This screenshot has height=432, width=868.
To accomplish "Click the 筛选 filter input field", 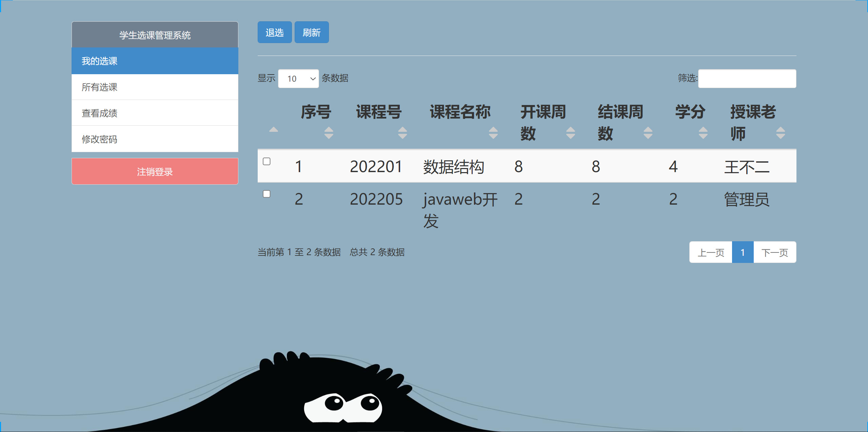I will [x=747, y=78].
